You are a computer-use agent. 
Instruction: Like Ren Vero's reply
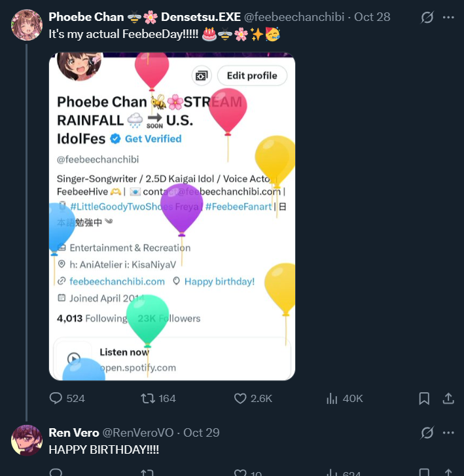(x=241, y=473)
